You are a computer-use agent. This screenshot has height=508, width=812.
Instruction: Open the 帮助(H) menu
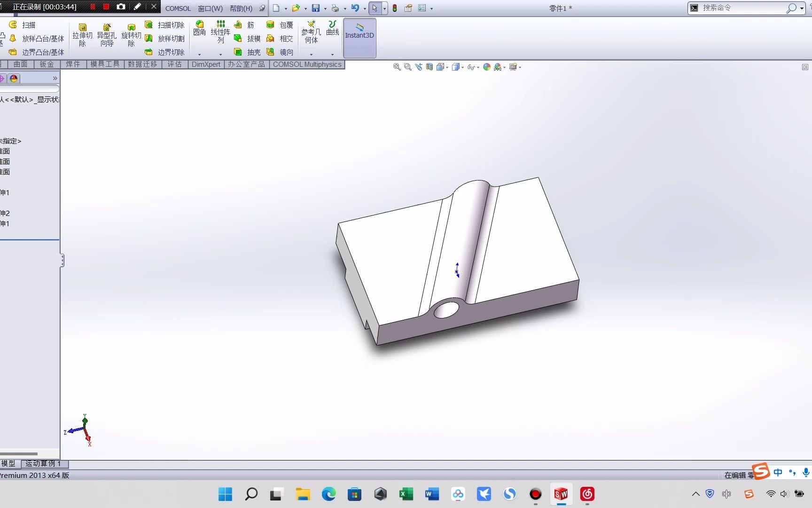tap(241, 8)
